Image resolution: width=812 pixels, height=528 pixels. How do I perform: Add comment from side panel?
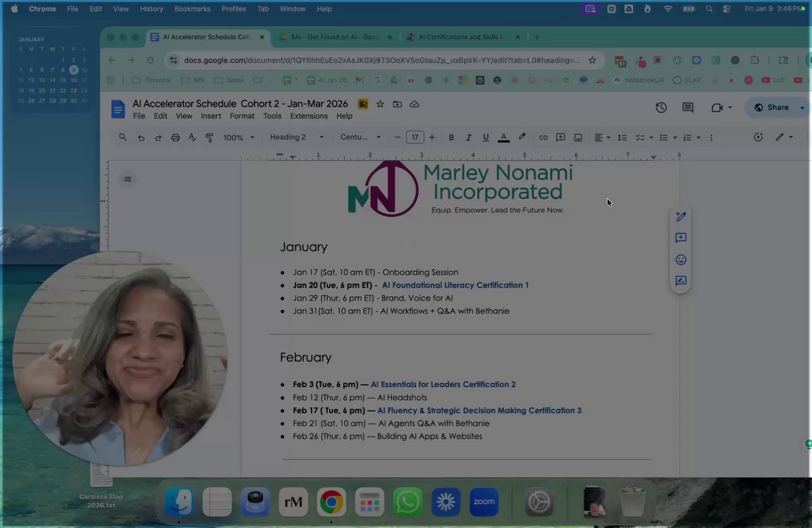pos(681,238)
